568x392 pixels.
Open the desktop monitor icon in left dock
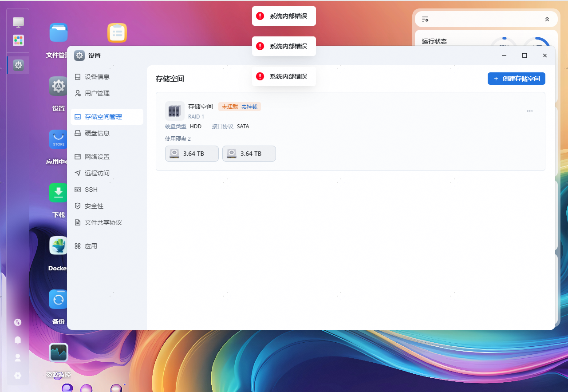point(18,22)
